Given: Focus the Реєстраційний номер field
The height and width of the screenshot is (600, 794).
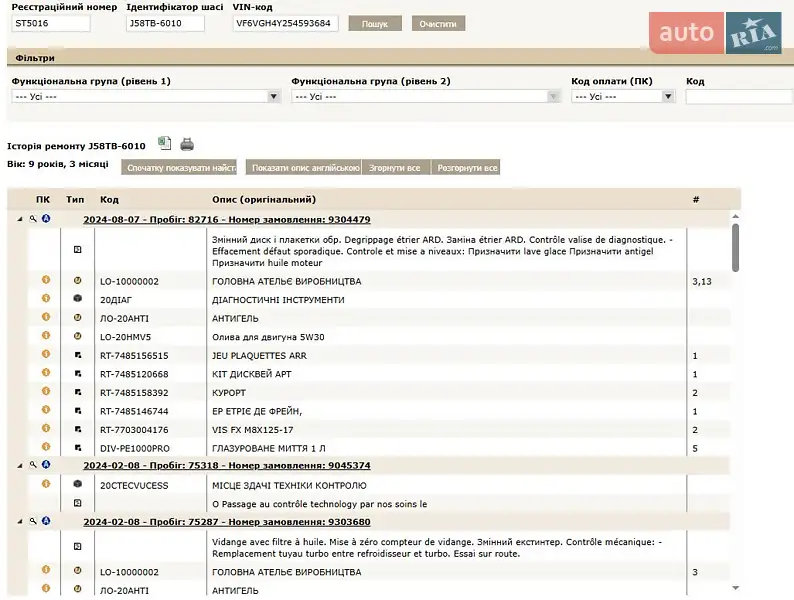Looking at the screenshot, I should point(51,23).
